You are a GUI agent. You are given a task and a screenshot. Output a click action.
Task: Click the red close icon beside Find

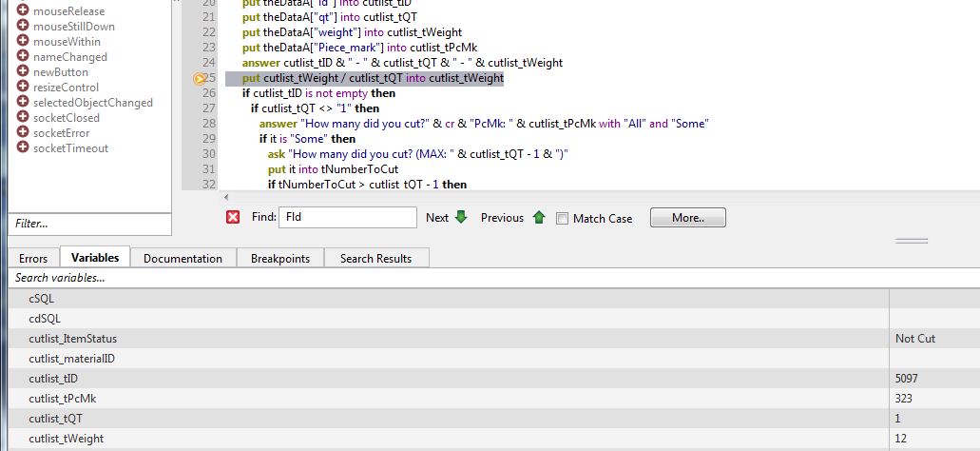pyautogui.click(x=233, y=218)
